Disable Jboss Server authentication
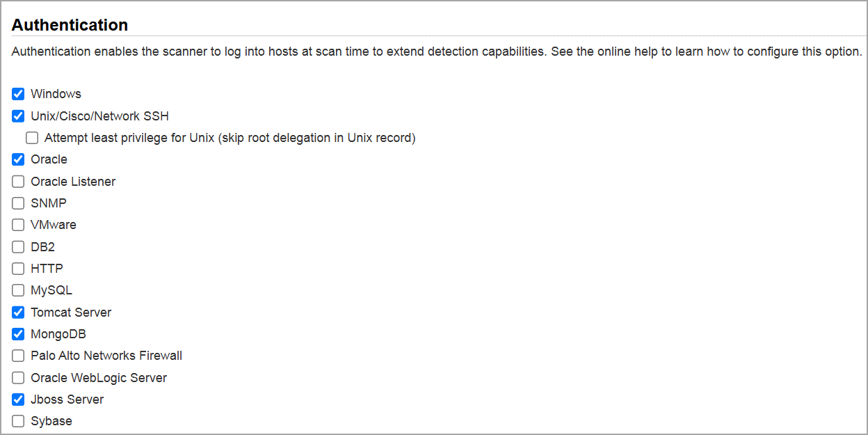Viewport: 868px width, 435px height. point(17,399)
